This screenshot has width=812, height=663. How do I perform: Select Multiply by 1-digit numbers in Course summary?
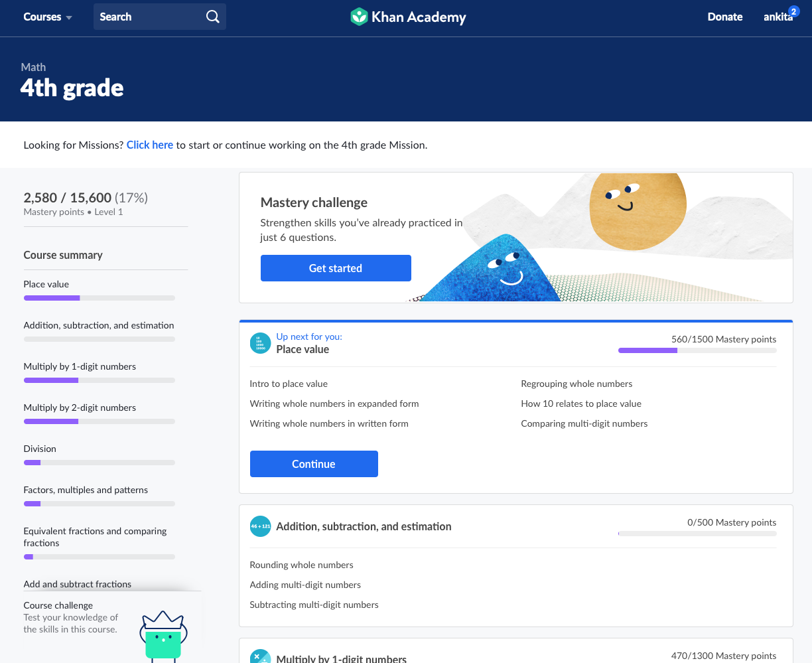(80, 366)
